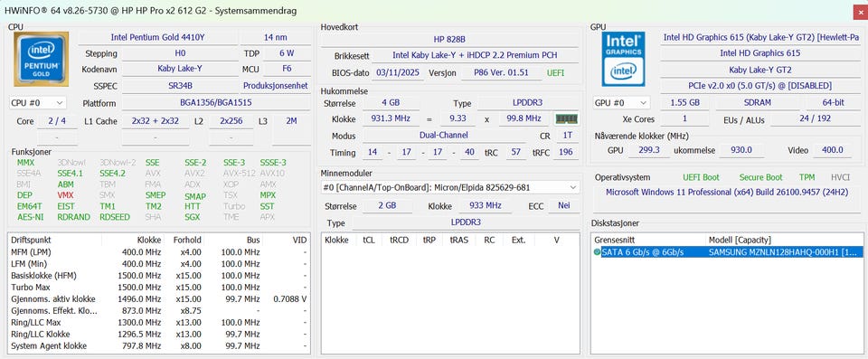Image resolution: width=868 pixels, height=359 pixels.
Task: Click the Intel Pentium Gold 4410Y name field
Action: (157, 37)
